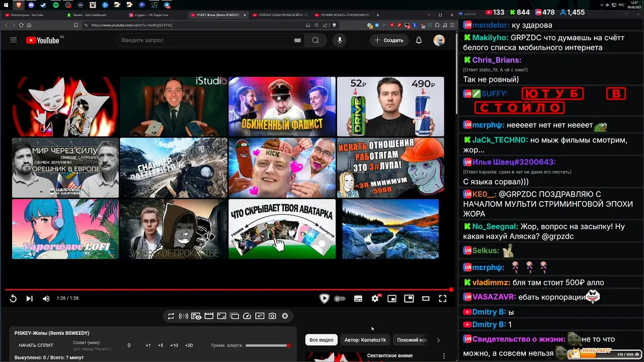
Task: Open the ЧТО СКРЫВАЕТ ТВОЯ АВАТАРКА thumbnail
Action: (282, 229)
